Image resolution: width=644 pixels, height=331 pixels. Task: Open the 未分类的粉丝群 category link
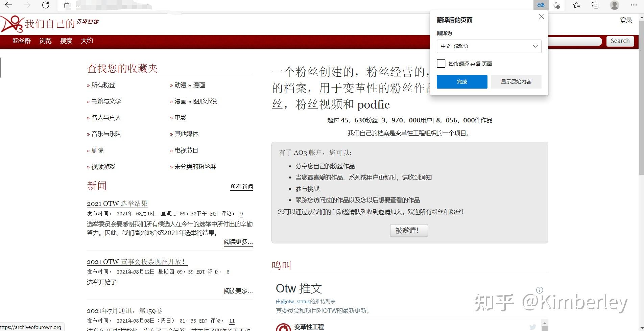pos(195,167)
